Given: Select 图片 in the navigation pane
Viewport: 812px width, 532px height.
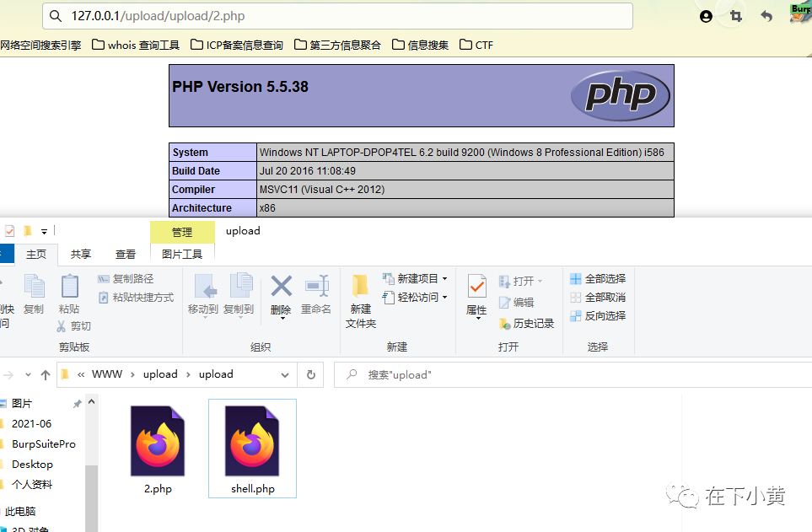Looking at the screenshot, I should pyautogui.click(x=22, y=404).
